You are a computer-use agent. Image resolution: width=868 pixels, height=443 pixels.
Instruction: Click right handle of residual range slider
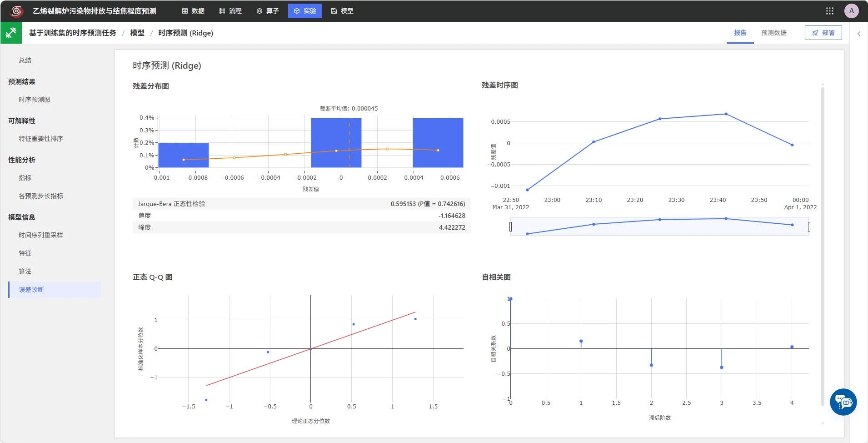tap(809, 227)
